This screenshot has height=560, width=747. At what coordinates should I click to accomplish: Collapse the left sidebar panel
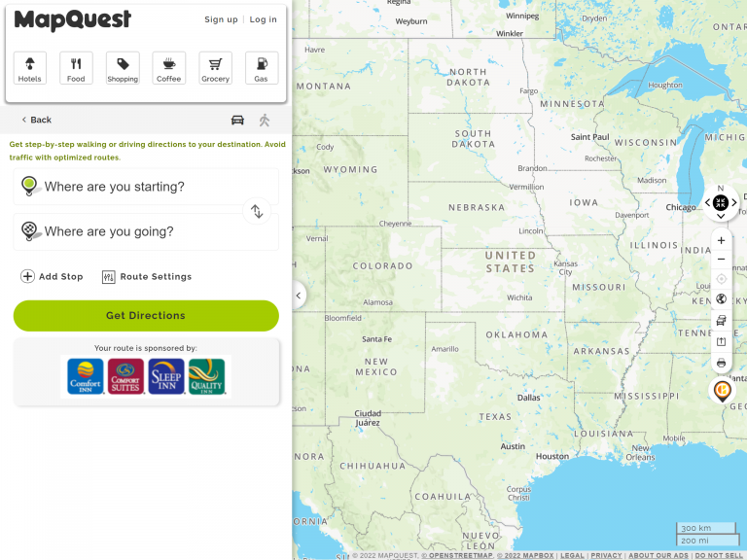pyautogui.click(x=299, y=296)
